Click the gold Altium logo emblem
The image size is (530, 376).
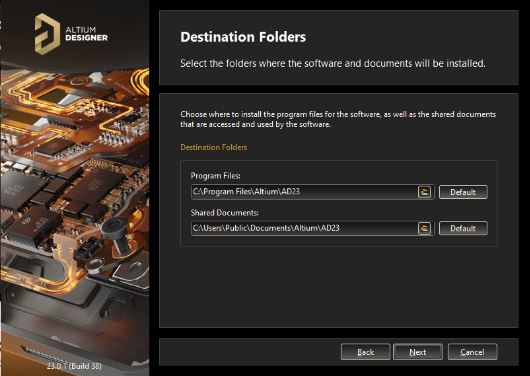point(47,34)
